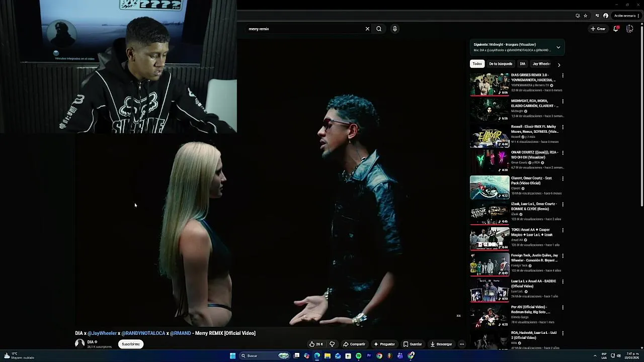The image size is (644, 362).
Task: Open Chrome three-dot menu beside Acción necesaria
Action: coord(638,16)
